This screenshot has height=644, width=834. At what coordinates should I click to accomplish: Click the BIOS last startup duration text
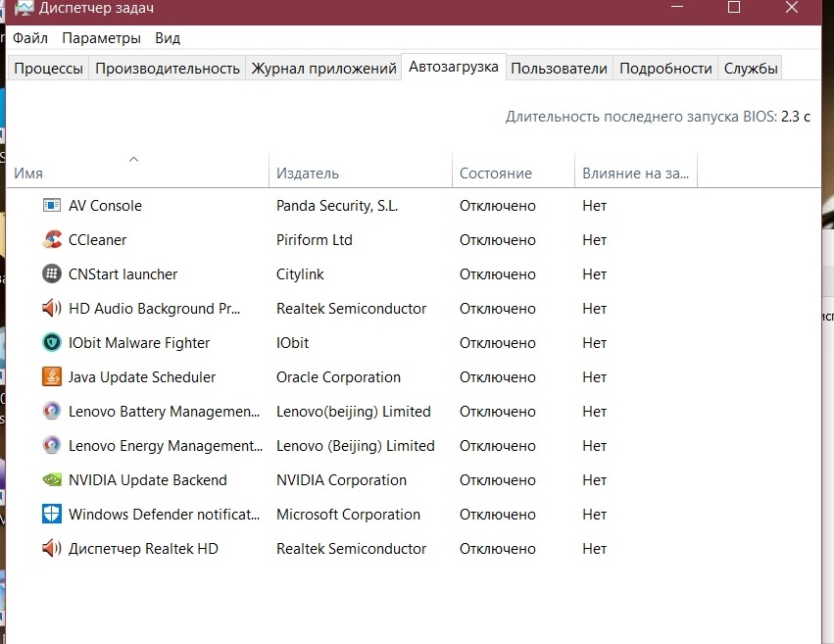tap(658, 117)
